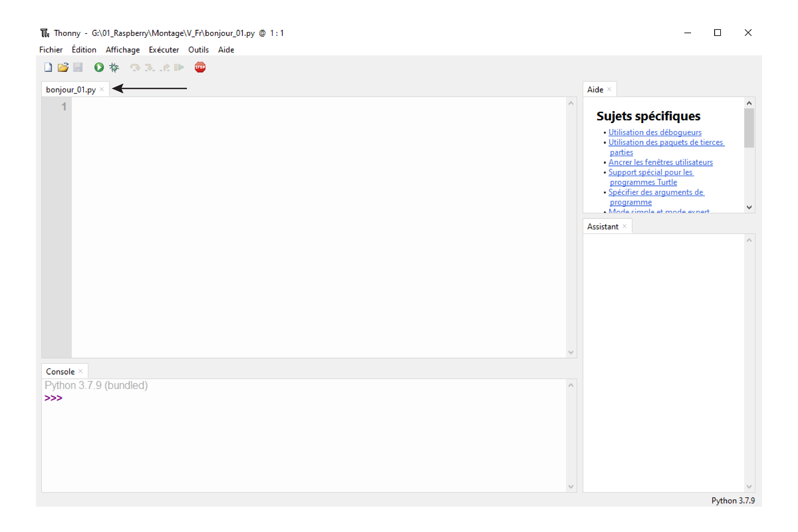The image size is (798, 532).
Task: Create a new file with toolbar icon
Action: [48, 67]
